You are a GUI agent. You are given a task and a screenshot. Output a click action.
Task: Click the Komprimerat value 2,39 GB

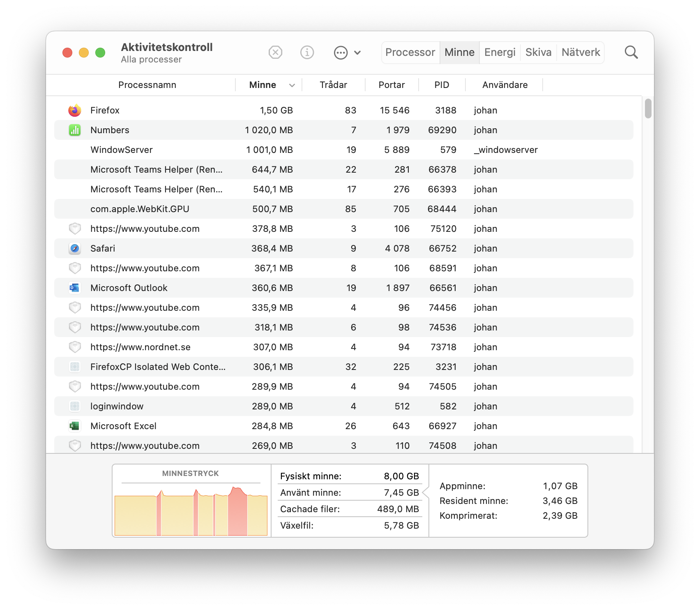click(560, 515)
